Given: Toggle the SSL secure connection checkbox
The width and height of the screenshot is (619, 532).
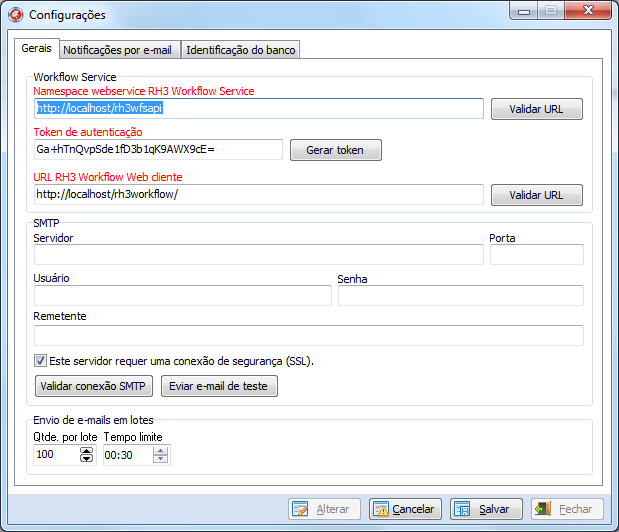Looking at the screenshot, I should click(x=41, y=361).
